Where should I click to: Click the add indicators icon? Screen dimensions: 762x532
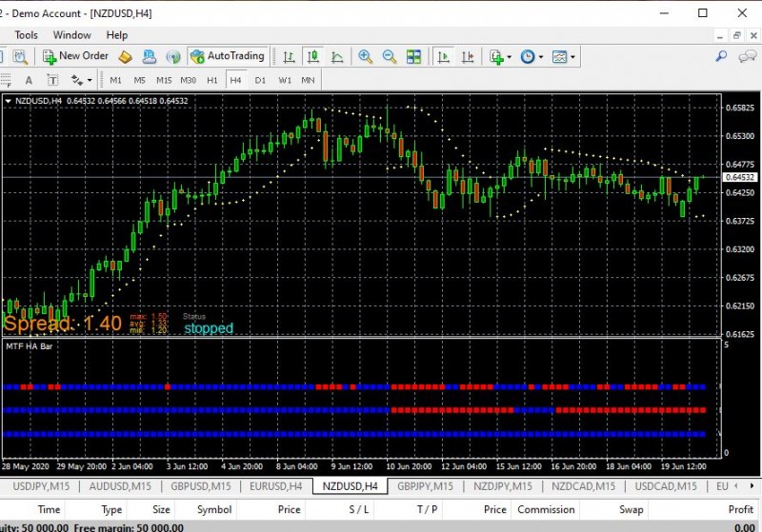[496, 57]
